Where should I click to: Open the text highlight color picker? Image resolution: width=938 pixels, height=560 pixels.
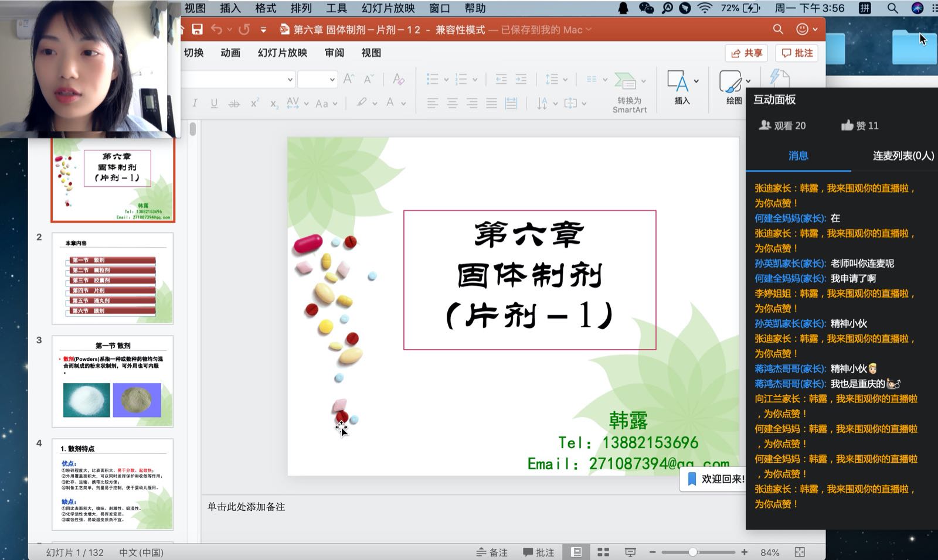coord(362,103)
